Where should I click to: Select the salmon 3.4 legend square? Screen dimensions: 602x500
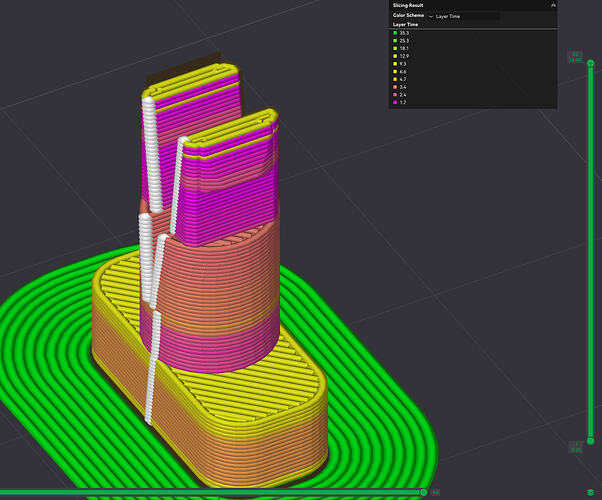click(395, 87)
